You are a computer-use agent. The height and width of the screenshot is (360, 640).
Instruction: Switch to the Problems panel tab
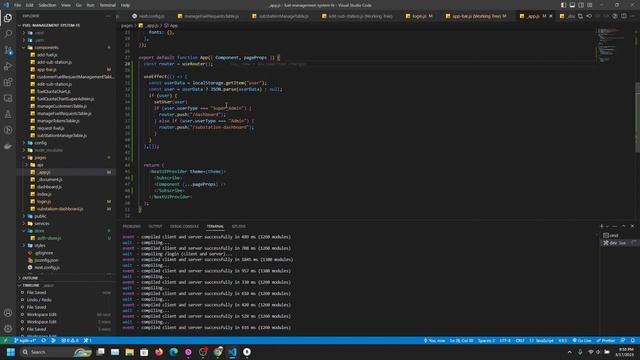131,226
